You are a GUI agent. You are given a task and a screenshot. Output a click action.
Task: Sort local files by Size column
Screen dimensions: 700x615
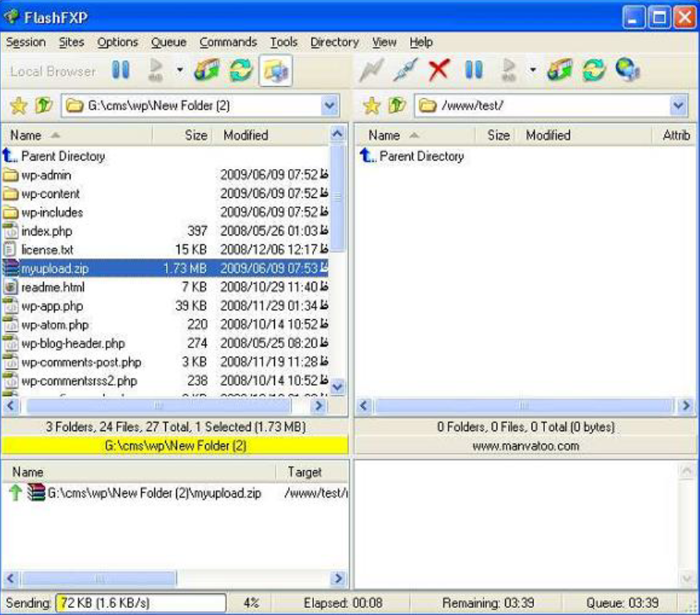click(182, 135)
